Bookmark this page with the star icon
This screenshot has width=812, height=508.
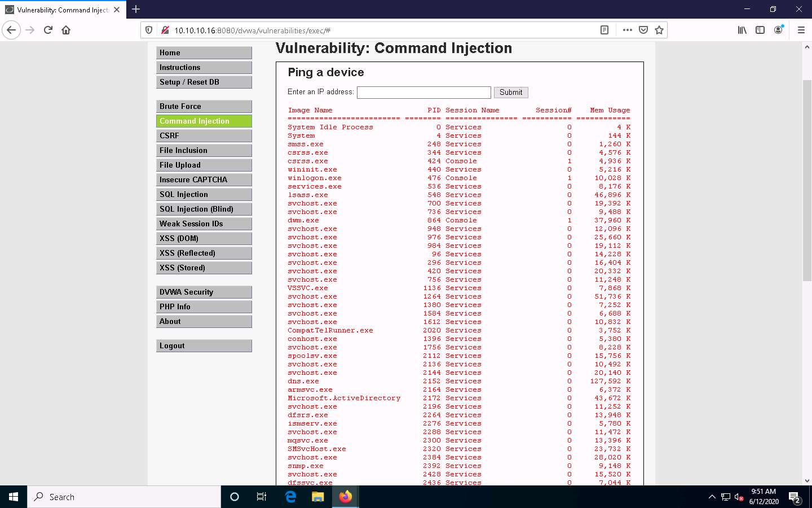pyautogui.click(x=659, y=29)
